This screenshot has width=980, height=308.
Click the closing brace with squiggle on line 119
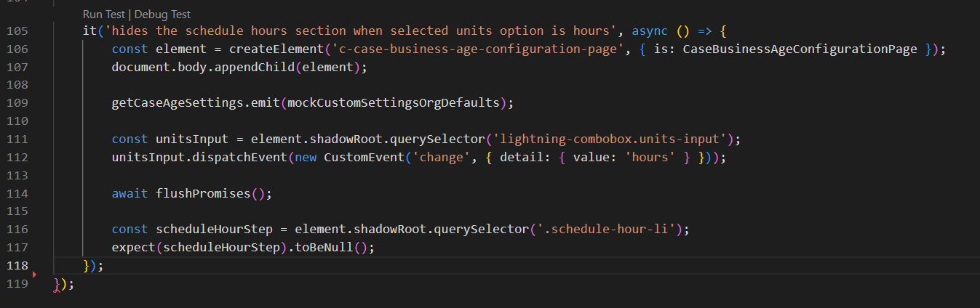[x=57, y=284]
